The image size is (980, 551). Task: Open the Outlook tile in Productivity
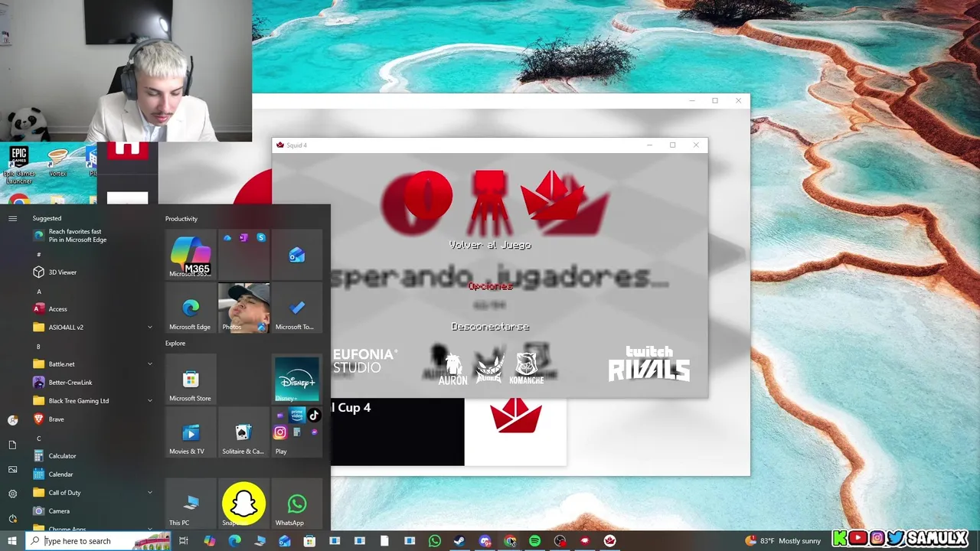tap(296, 254)
